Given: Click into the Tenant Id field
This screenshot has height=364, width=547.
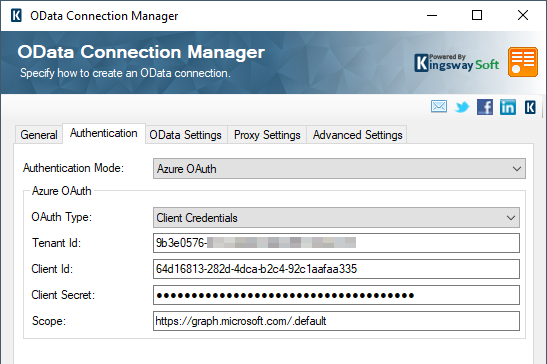Looking at the screenshot, I should [336, 243].
